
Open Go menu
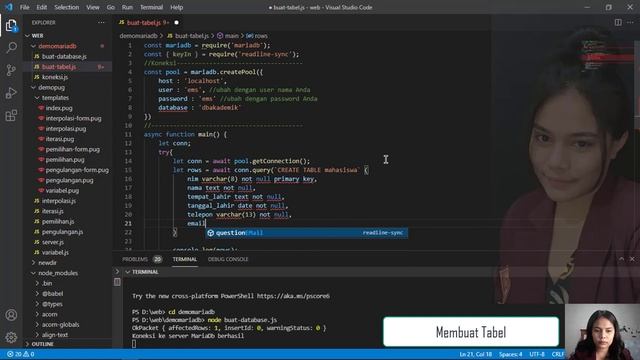point(111,7)
